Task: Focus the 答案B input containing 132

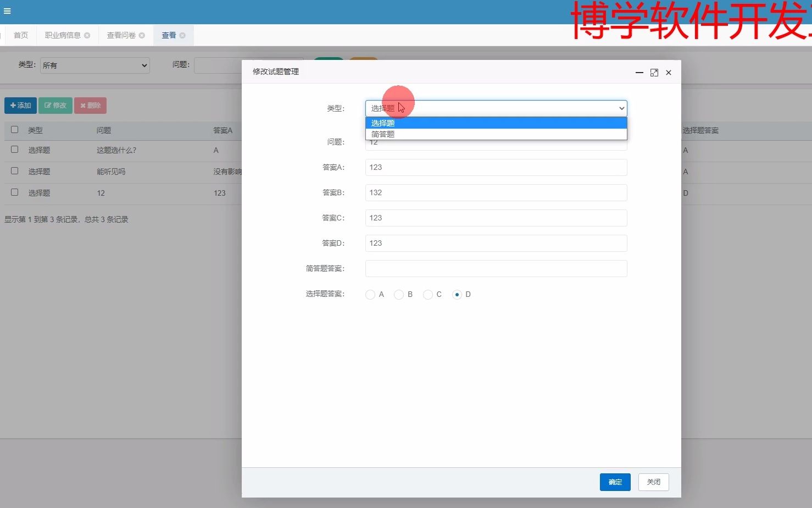Action: click(496, 193)
